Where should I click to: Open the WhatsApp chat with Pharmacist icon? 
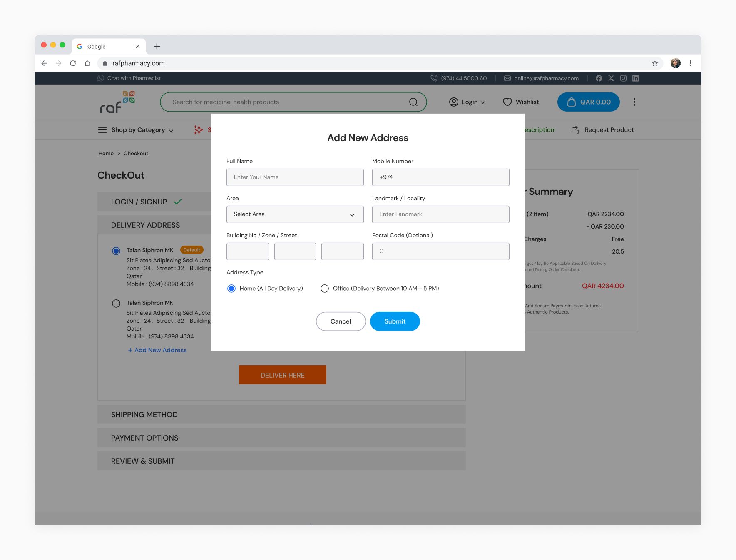(x=101, y=78)
